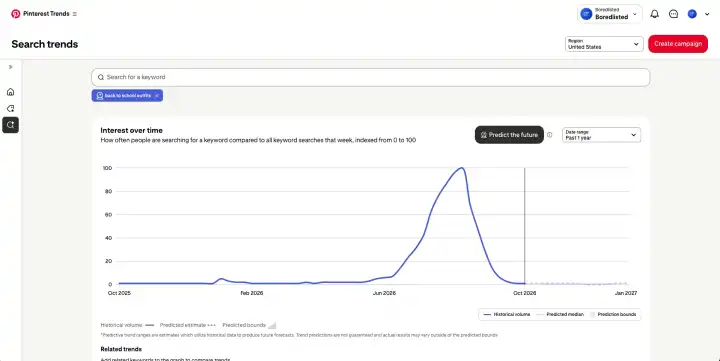Select the search trends sidebar icon
Screen dimensions: 720x361
click(x=11, y=125)
